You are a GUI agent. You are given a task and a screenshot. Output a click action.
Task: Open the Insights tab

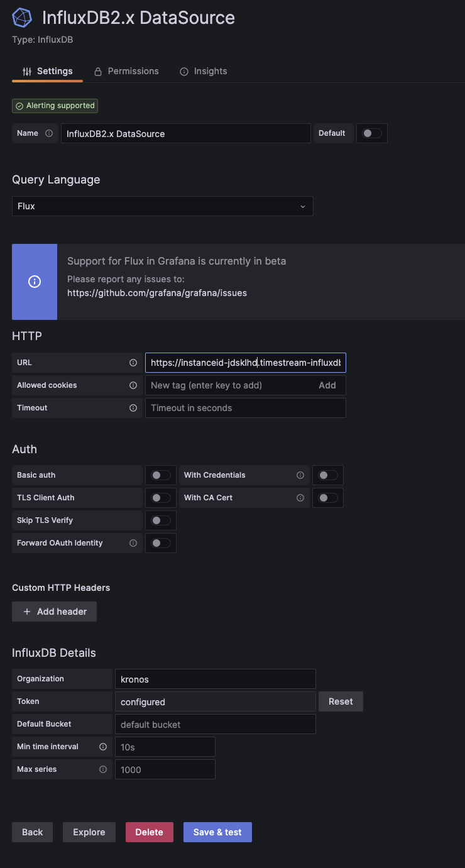(204, 71)
